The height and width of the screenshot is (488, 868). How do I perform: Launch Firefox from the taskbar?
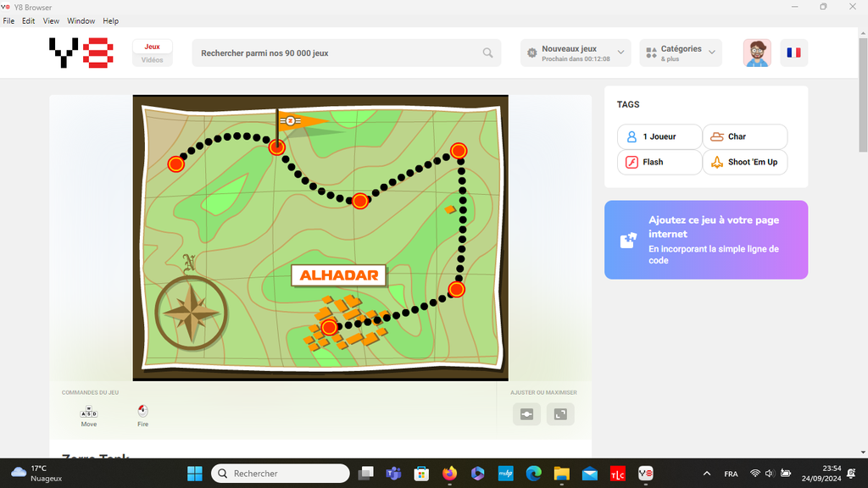point(449,474)
